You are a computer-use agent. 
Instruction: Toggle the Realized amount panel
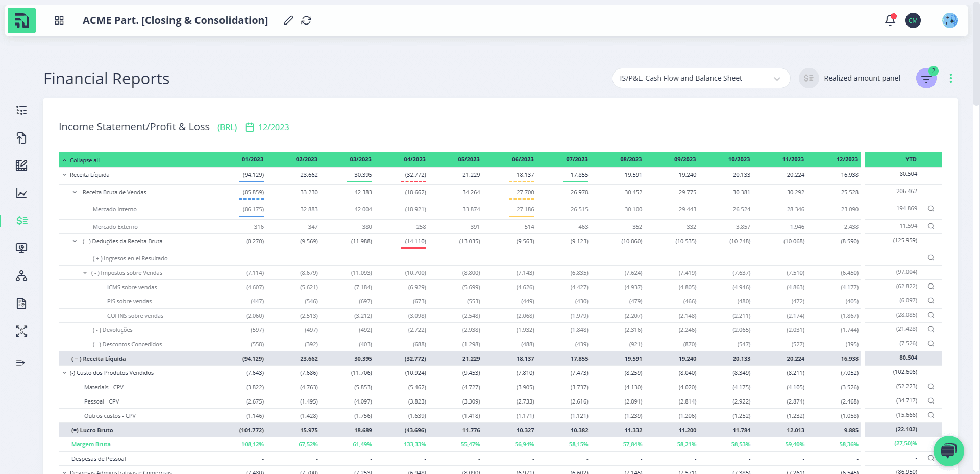[x=808, y=78]
